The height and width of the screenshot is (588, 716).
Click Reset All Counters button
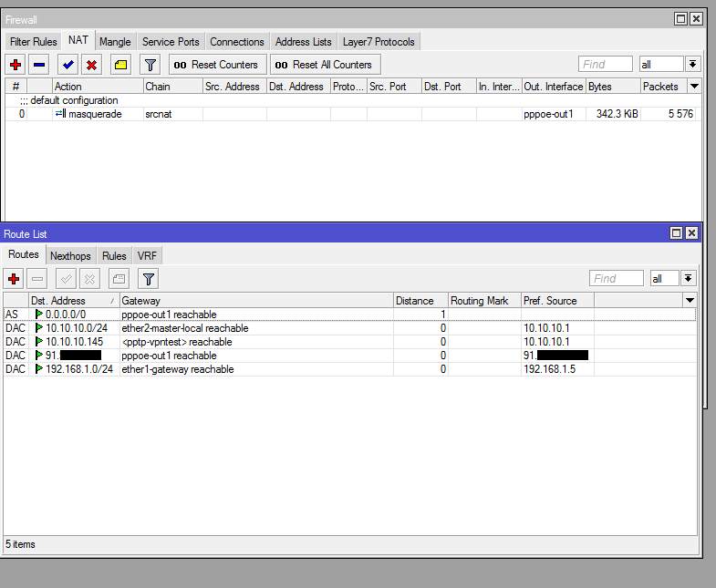[x=325, y=65]
